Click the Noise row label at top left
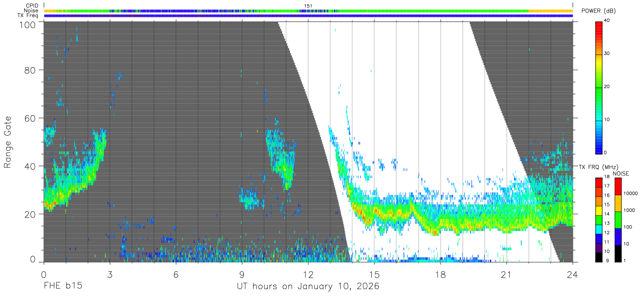This screenshot has height=297, width=644. (31, 10)
